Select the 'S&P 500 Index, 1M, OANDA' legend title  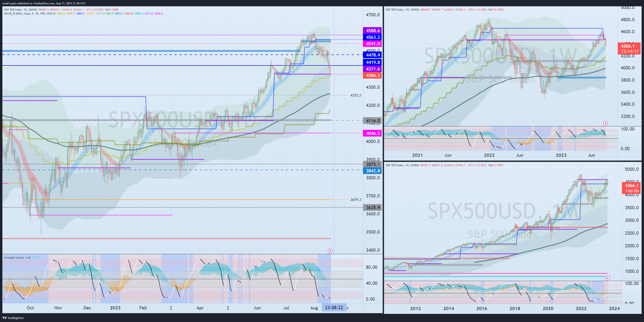click(x=402, y=165)
